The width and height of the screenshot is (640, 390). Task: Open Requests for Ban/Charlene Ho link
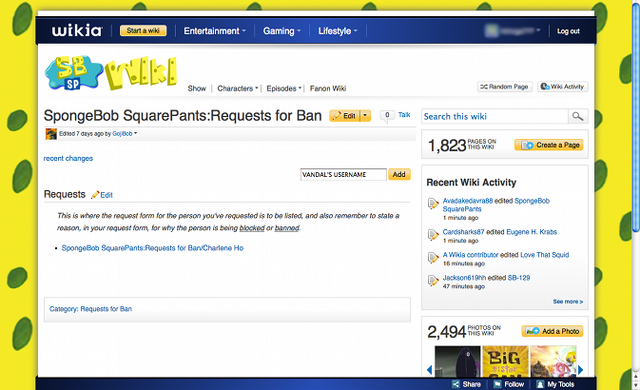(152, 248)
